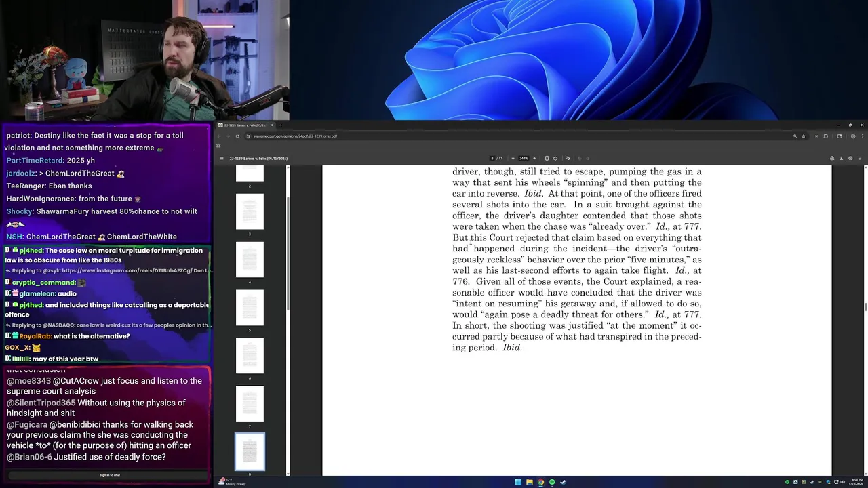
Task: Click the 244% zoom level field
Action: point(524,158)
